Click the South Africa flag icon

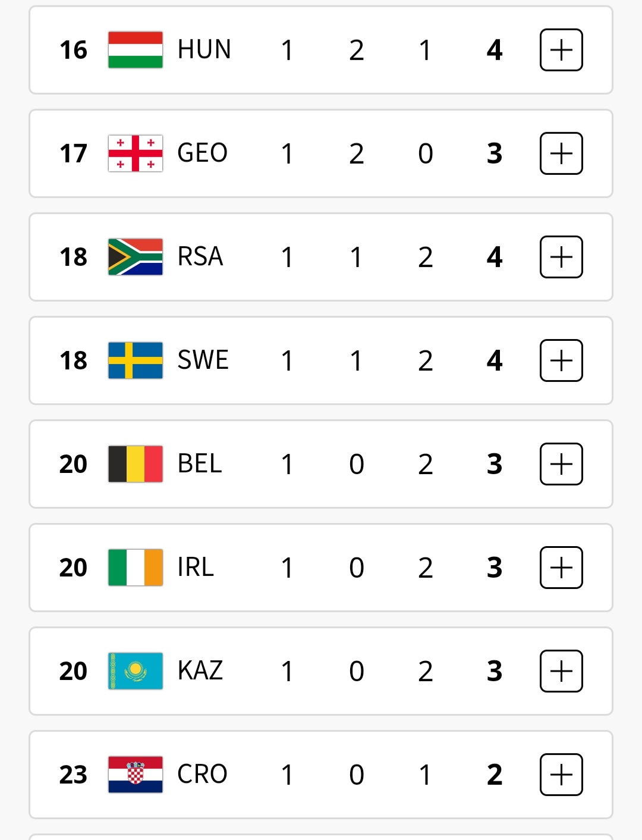click(136, 257)
